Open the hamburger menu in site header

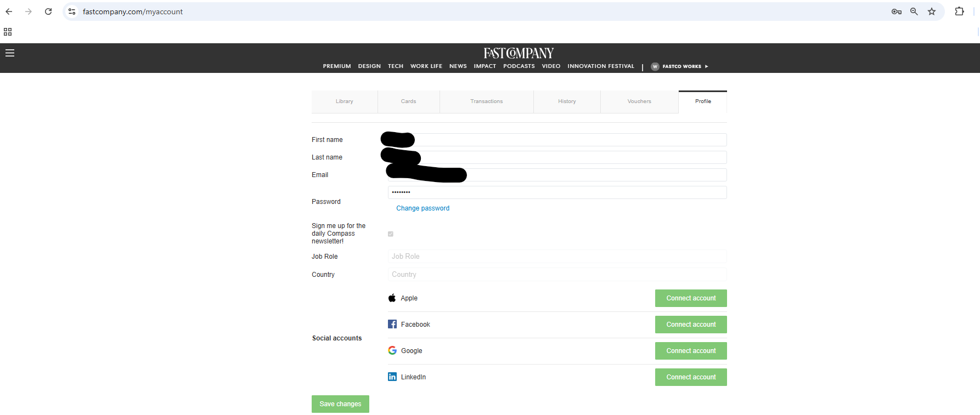(x=10, y=53)
